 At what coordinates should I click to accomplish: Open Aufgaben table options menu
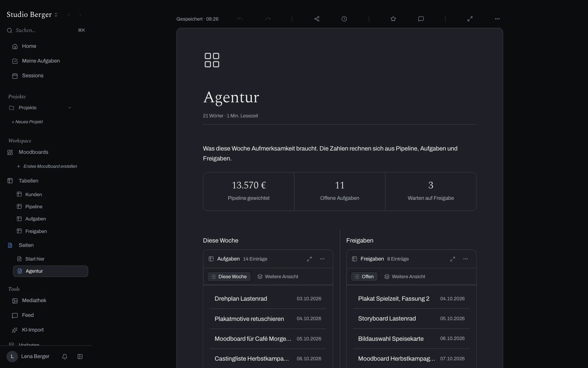[x=322, y=259]
